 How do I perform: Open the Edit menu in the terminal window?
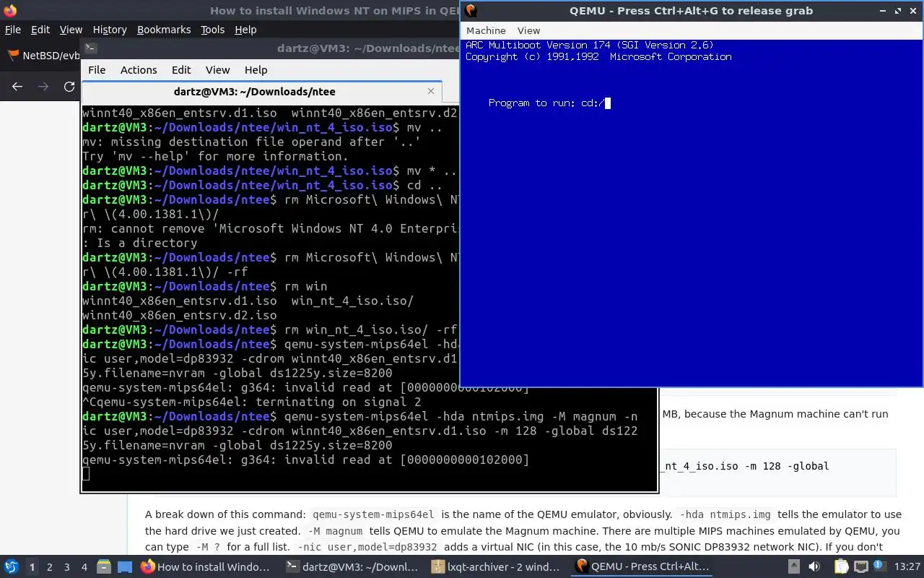click(181, 70)
